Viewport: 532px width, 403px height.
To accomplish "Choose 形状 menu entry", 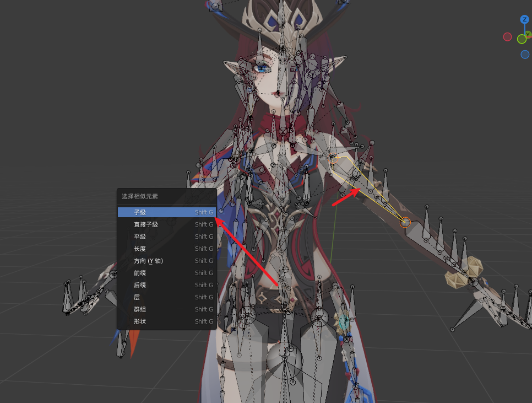I will pos(166,321).
